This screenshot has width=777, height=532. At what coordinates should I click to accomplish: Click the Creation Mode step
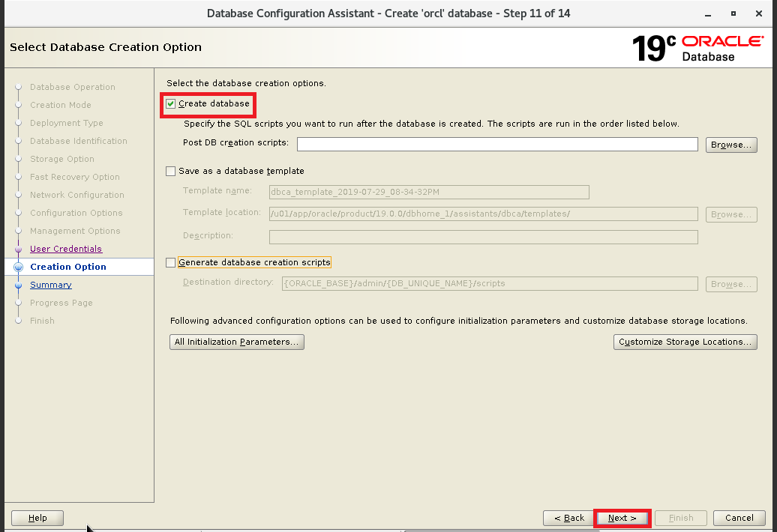click(61, 105)
